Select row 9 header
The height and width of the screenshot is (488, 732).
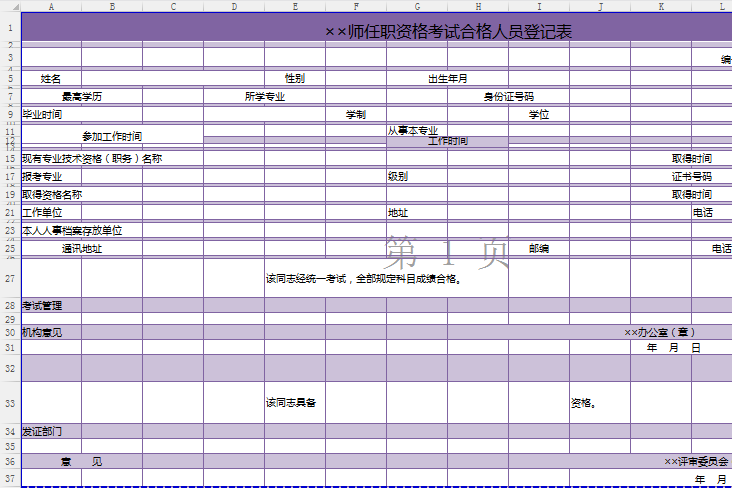pos(10,114)
